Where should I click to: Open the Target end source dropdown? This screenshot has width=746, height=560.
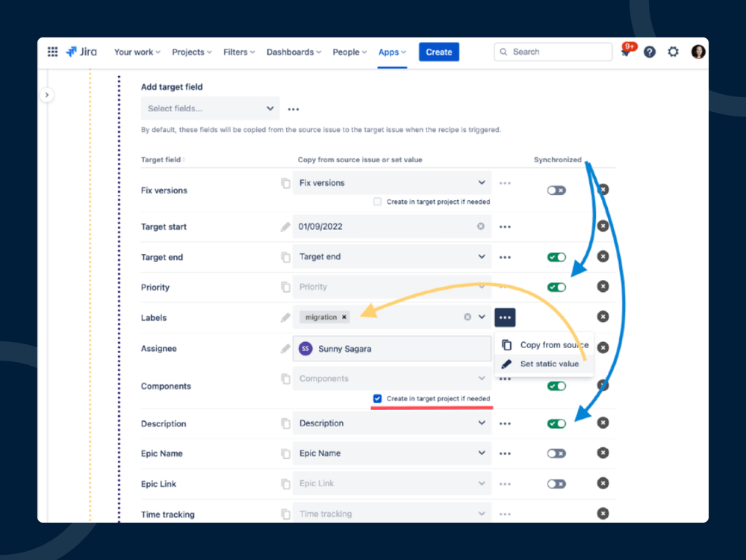pyautogui.click(x=391, y=257)
